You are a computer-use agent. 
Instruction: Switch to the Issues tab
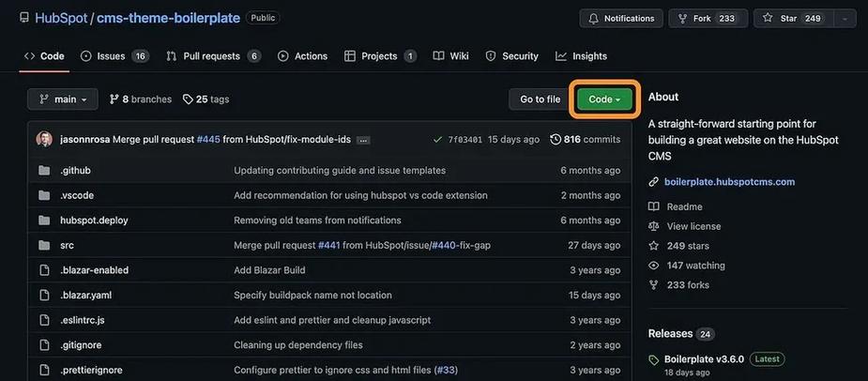click(x=114, y=56)
